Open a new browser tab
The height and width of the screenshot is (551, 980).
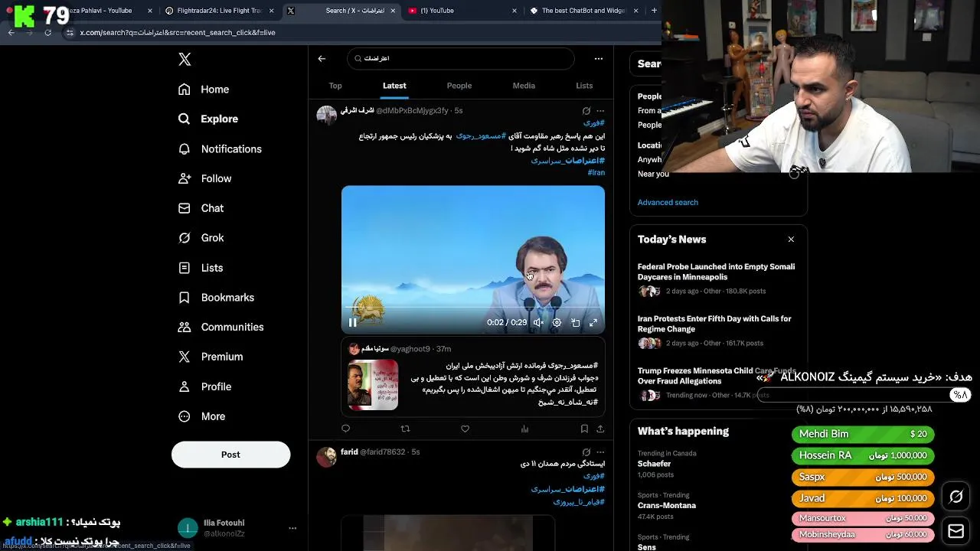pyautogui.click(x=654, y=11)
